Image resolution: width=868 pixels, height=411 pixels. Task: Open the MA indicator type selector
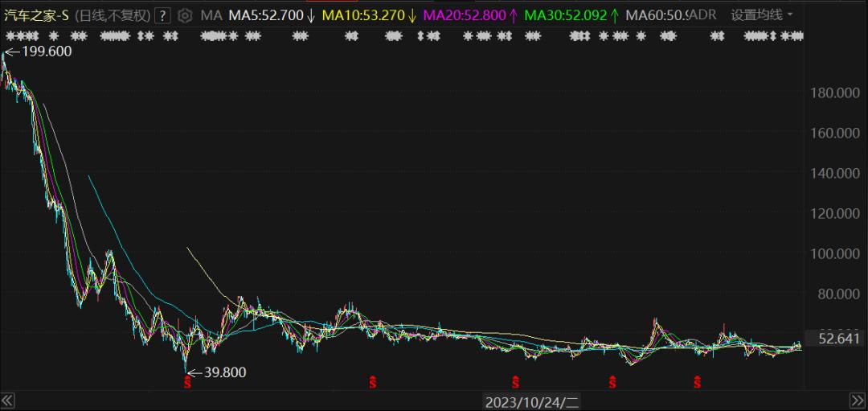pos(211,15)
